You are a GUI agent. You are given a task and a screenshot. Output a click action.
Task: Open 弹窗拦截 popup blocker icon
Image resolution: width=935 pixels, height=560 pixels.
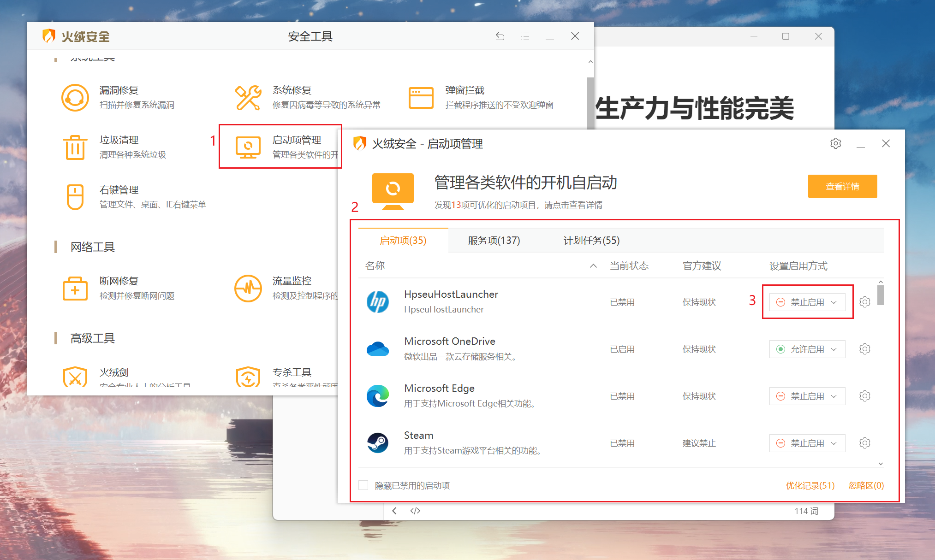(x=421, y=97)
